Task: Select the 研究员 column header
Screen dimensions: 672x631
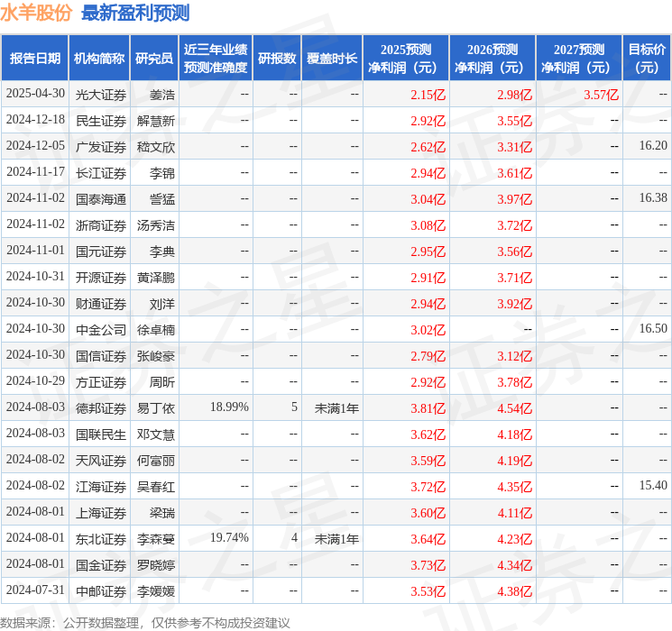Action: point(154,59)
